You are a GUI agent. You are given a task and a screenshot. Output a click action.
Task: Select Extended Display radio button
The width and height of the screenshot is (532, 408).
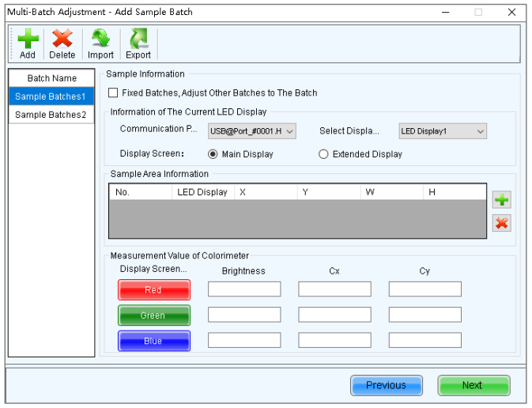pos(323,154)
